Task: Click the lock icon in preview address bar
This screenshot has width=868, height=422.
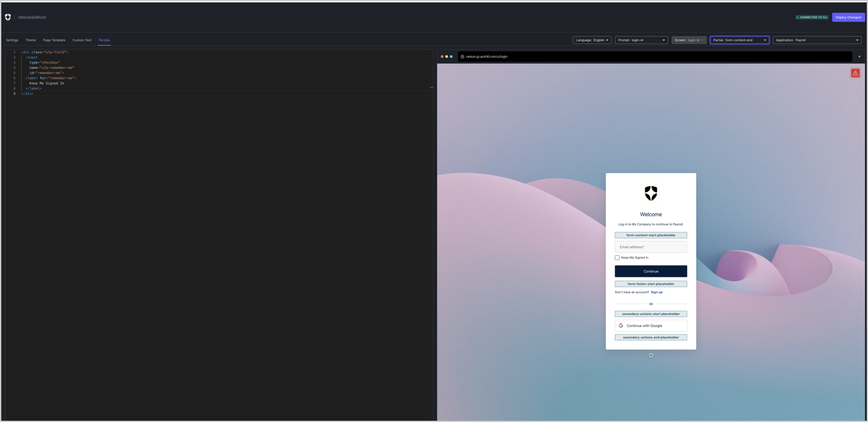Action: pos(462,56)
